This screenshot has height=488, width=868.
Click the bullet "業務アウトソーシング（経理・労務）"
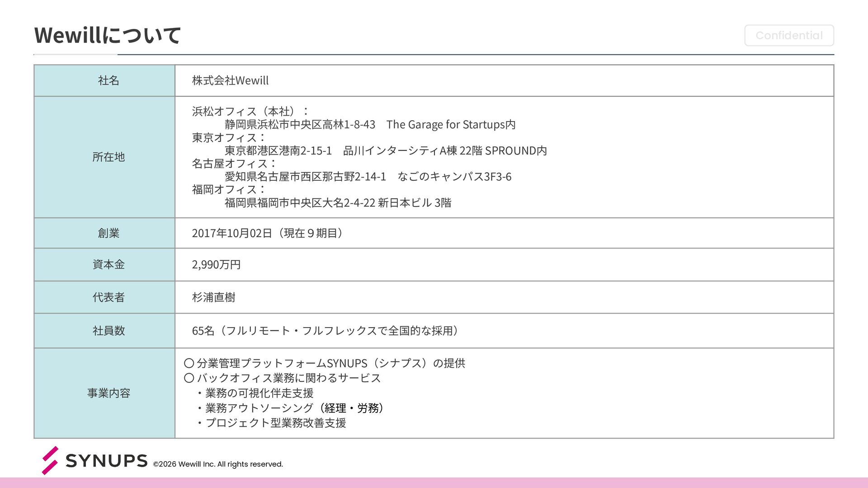(x=290, y=408)
